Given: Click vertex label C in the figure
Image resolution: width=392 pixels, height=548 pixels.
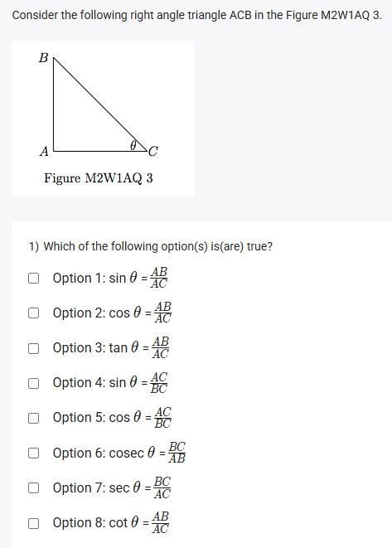Looking at the screenshot, I should point(153,152).
